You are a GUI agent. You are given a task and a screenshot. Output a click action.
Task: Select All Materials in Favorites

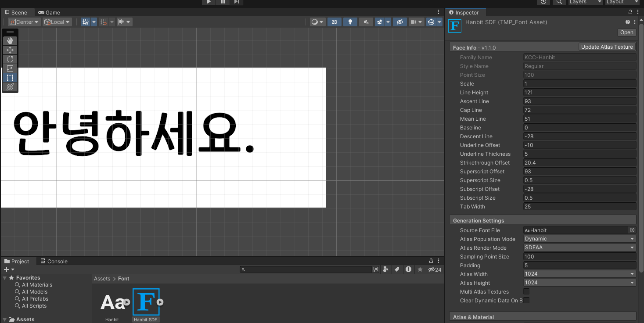[37, 285]
